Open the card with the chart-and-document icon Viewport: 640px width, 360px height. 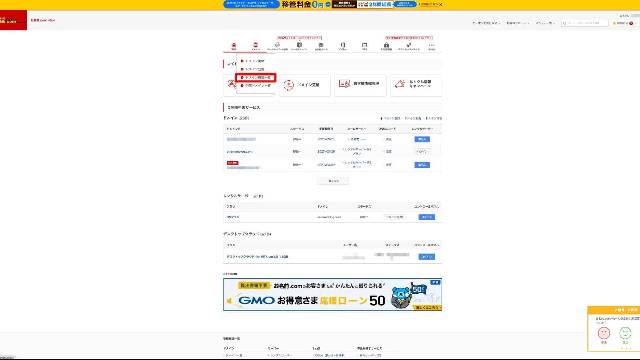(360, 85)
